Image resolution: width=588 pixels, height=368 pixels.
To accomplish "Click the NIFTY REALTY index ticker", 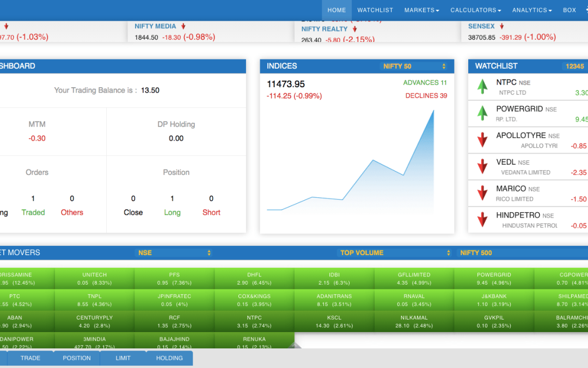I will click(x=324, y=29).
